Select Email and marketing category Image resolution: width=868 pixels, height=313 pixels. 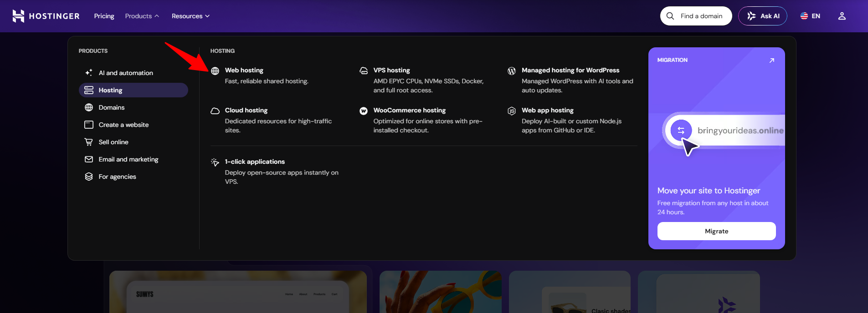(x=134, y=159)
